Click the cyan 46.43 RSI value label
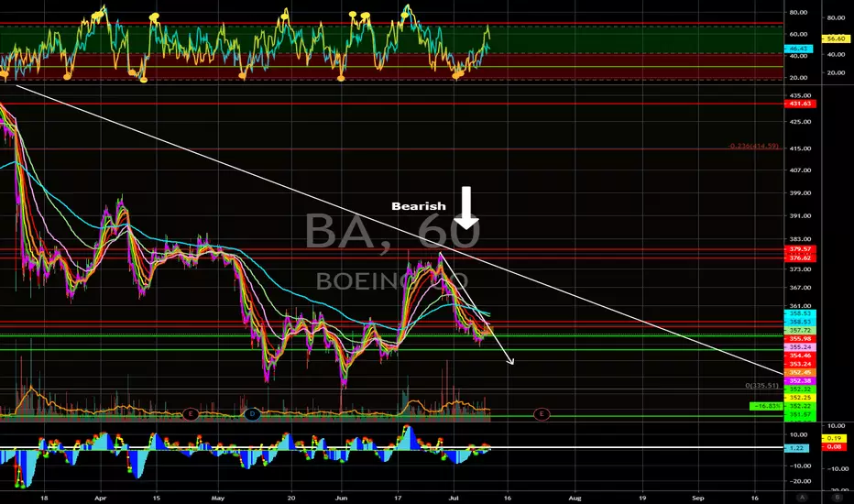The image size is (854, 504). (x=798, y=49)
